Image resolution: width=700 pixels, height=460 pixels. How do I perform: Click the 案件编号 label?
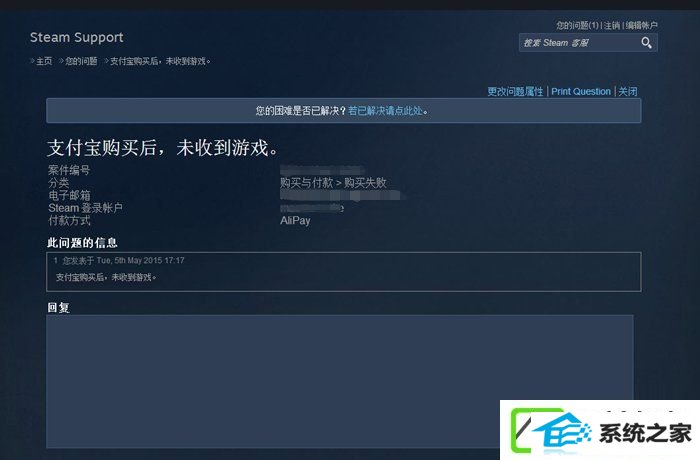(x=69, y=170)
